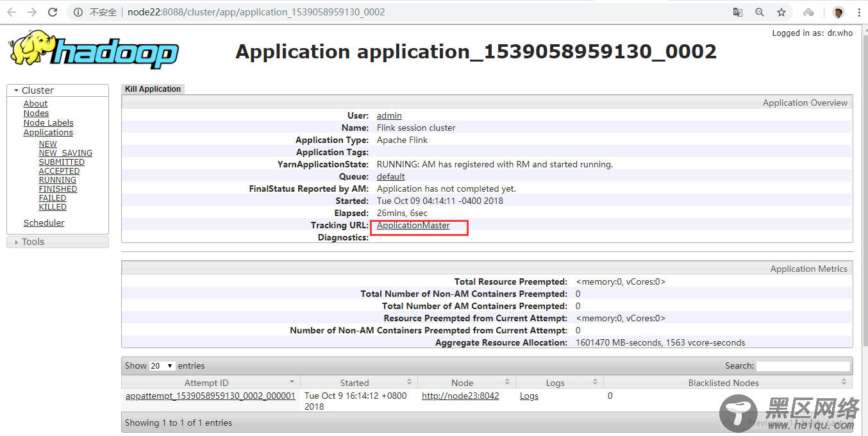Filter applications by NEW state

point(48,144)
